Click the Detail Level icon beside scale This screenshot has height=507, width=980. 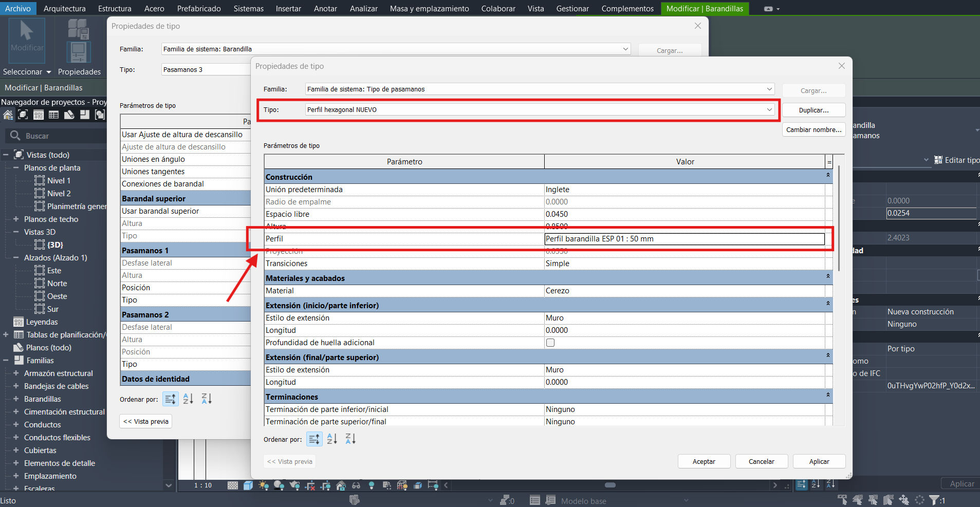click(233, 485)
